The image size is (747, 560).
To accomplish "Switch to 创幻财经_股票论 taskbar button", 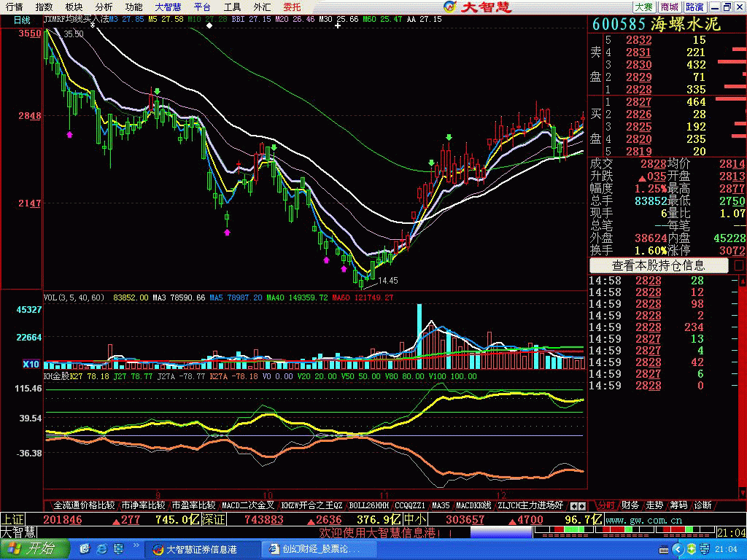I will (x=320, y=550).
